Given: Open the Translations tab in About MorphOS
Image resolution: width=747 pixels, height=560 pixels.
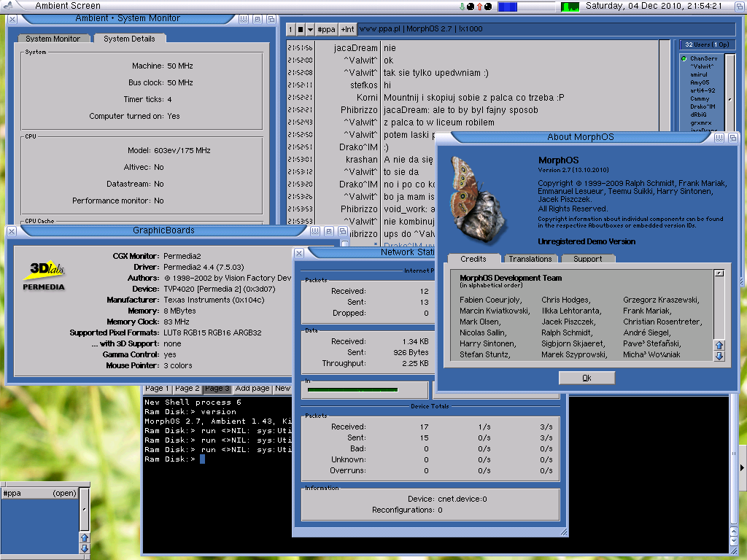Looking at the screenshot, I should coord(530,259).
